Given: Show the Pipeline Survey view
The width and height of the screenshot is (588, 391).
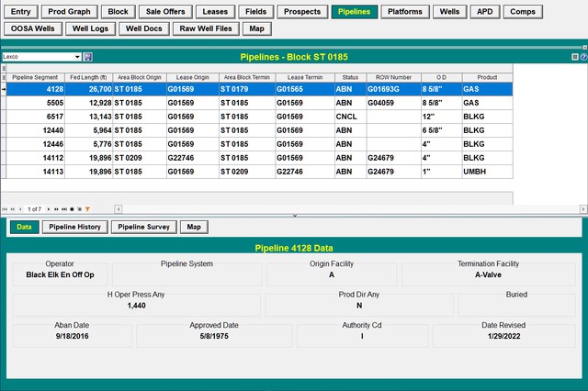Looking at the screenshot, I should (x=143, y=227).
